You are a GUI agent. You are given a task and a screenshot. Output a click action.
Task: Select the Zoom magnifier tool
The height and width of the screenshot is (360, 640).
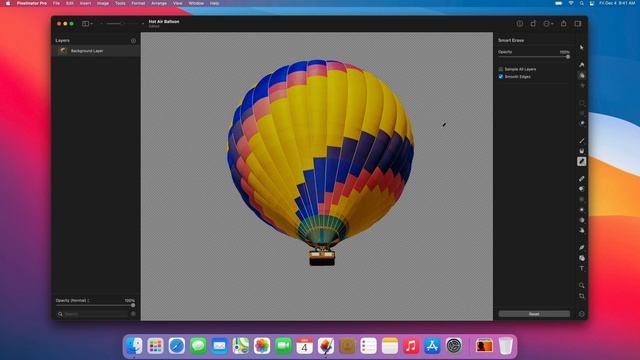click(582, 285)
